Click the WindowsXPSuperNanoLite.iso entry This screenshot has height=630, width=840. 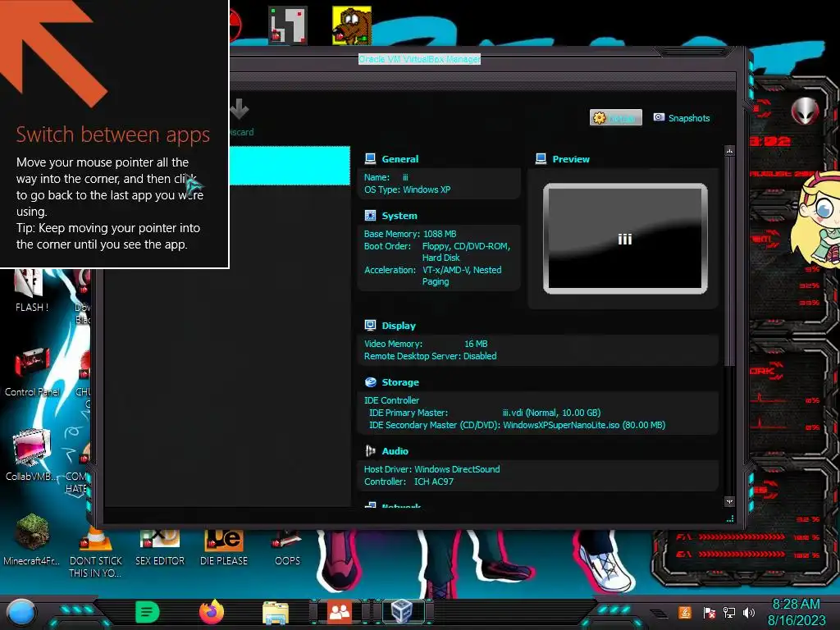click(584, 426)
